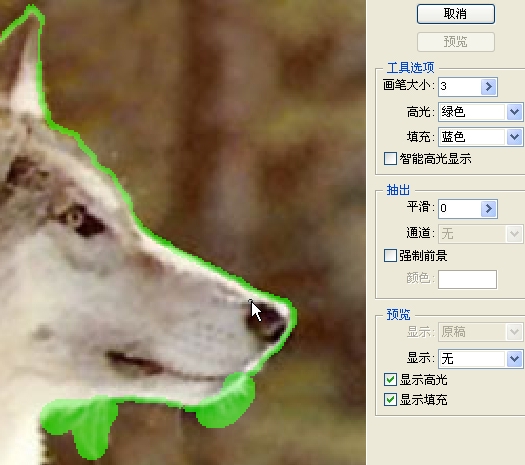Uncheck 显示填充 show fill checkbox

[x=390, y=400]
